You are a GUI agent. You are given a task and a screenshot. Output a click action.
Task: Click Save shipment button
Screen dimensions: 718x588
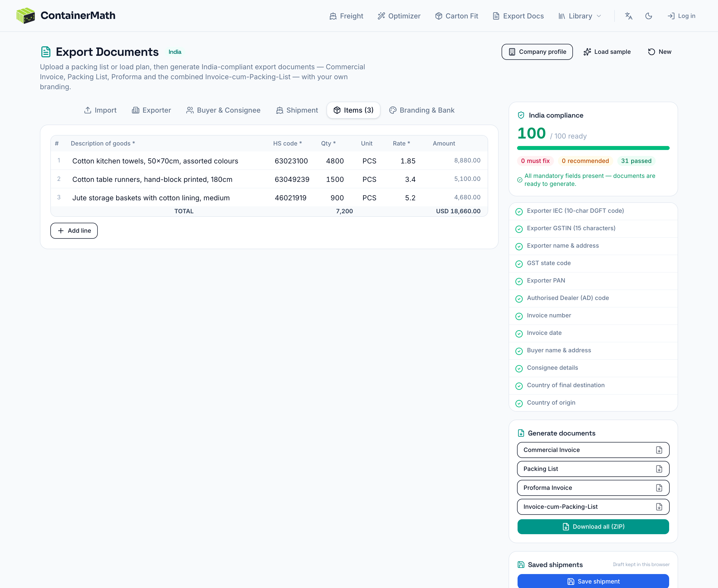point(593,581)
